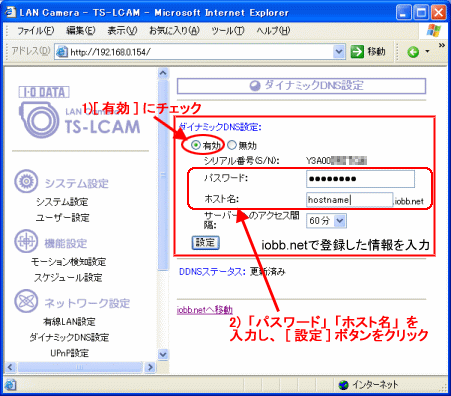
Task: Click status bar page icon
Action: coord(11,385)
